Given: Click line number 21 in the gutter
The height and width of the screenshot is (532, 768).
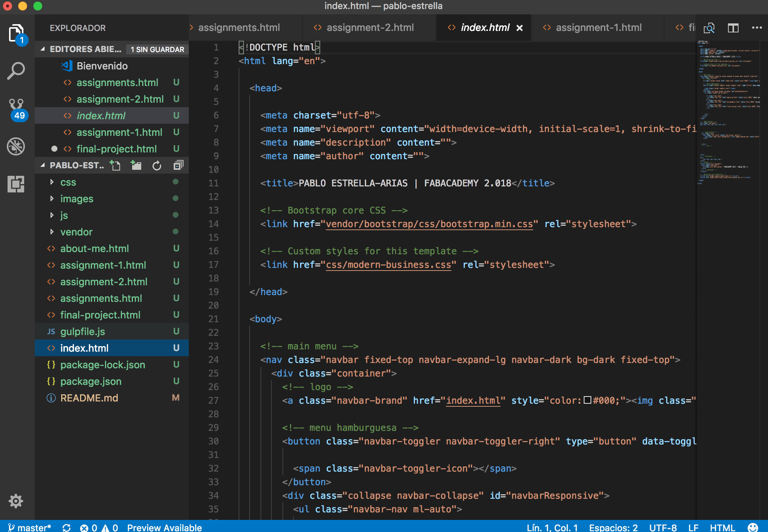Looking at the screenshot, I should click(213, 319).
